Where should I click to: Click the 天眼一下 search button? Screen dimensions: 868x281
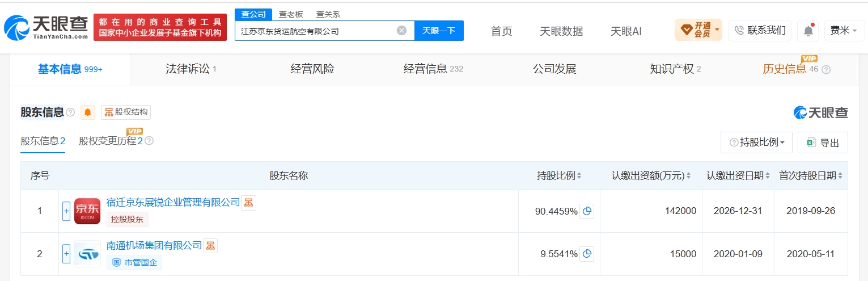[439, 31]
